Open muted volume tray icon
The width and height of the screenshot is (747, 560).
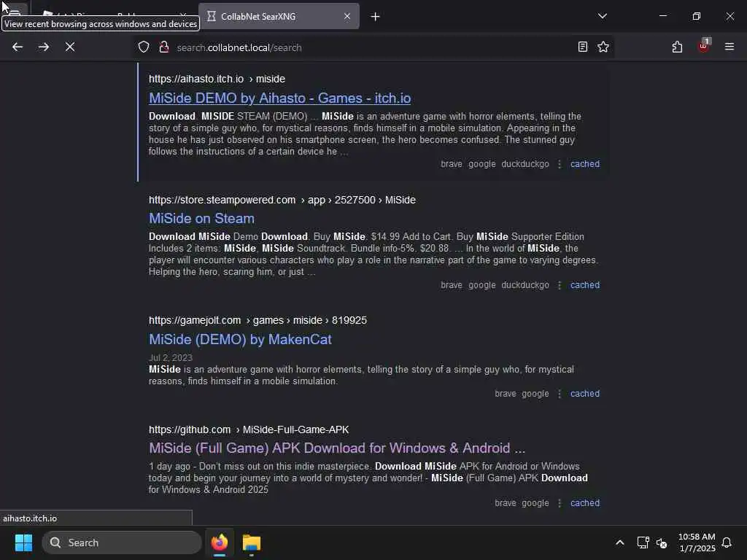click(x=661, y=542)
